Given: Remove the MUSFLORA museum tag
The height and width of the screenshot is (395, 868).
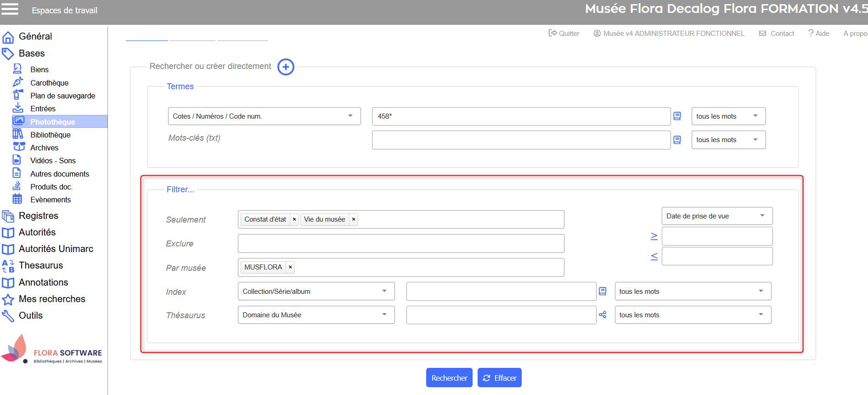Looking at the screenshot, I should pos(290,267).
